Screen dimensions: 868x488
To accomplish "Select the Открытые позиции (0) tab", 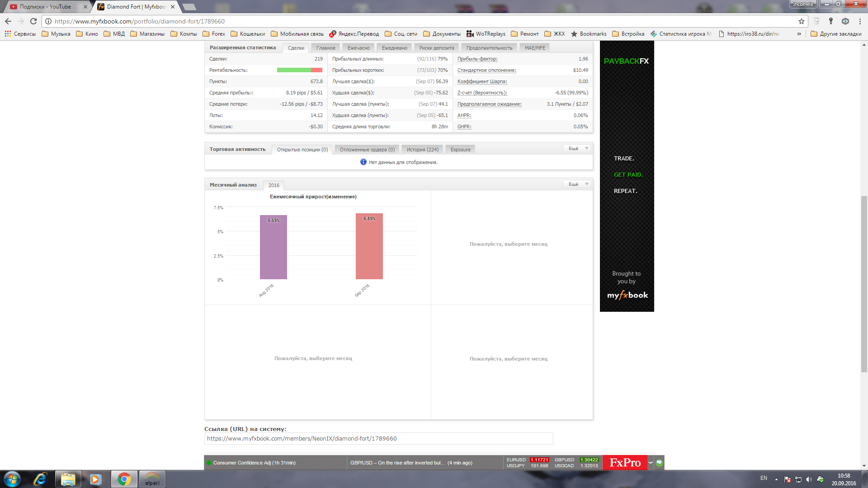I will click(302, 150).
